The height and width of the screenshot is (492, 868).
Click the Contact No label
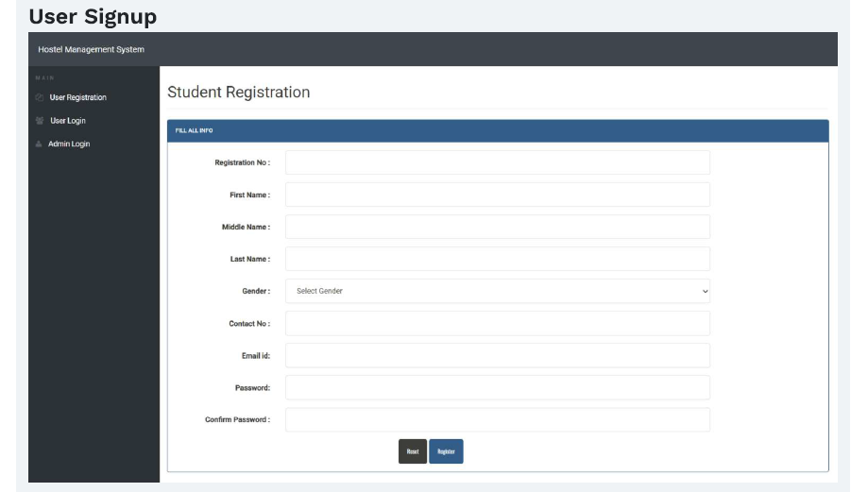click(x=249, y=324)
